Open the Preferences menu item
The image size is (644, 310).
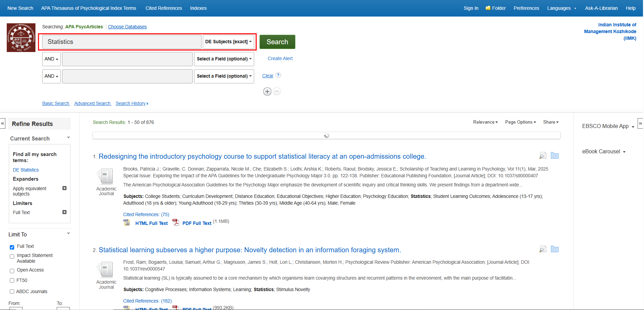(526, 8)
